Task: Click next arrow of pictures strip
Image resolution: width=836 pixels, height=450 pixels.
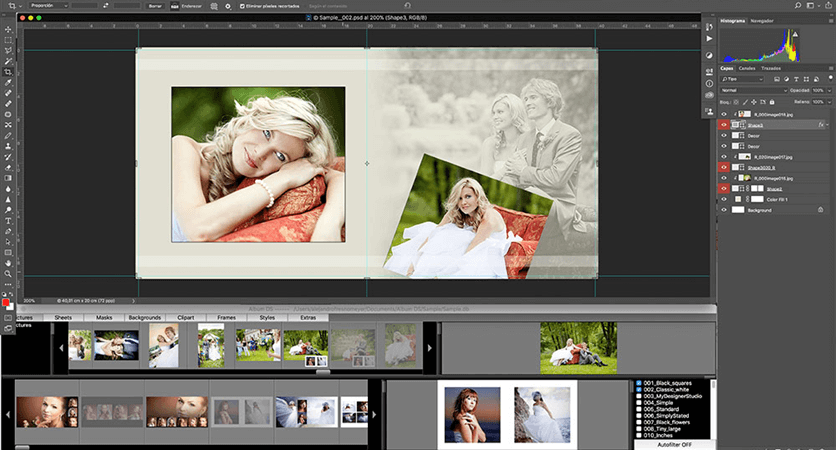Action: coord(430,348)
